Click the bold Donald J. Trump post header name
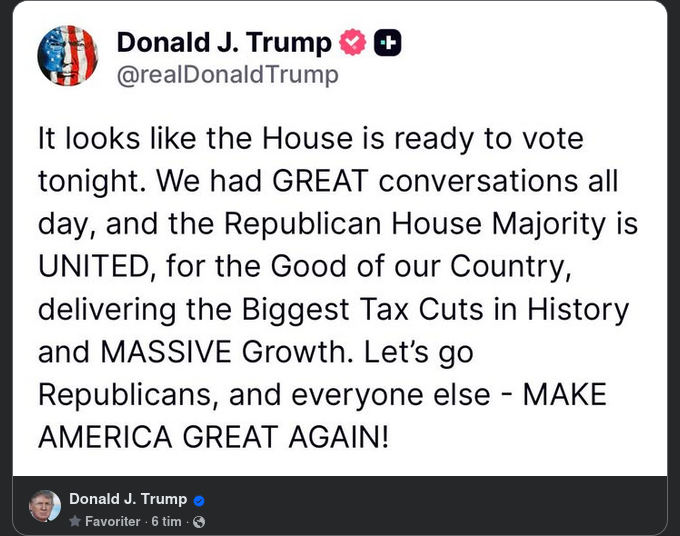This screenshot has width=680, height=536. (x=224, y=43)
